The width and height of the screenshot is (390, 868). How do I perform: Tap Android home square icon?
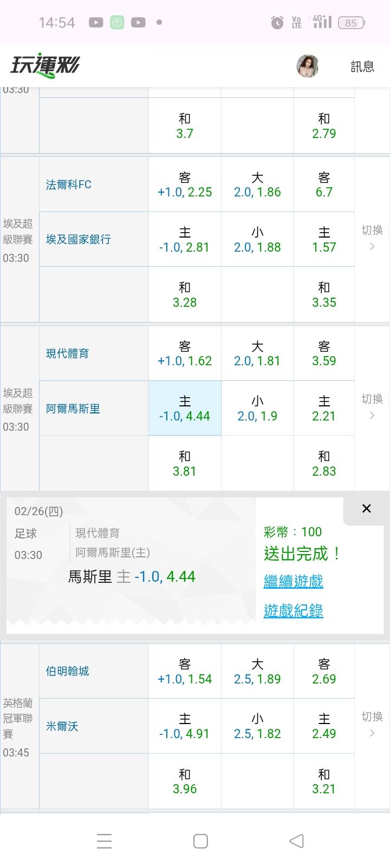[x=200, y=841]
